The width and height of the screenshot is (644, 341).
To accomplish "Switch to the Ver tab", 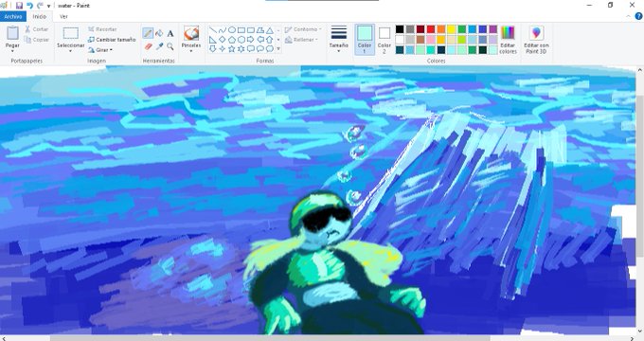I will pyautogui.click(x=63, y=16).
